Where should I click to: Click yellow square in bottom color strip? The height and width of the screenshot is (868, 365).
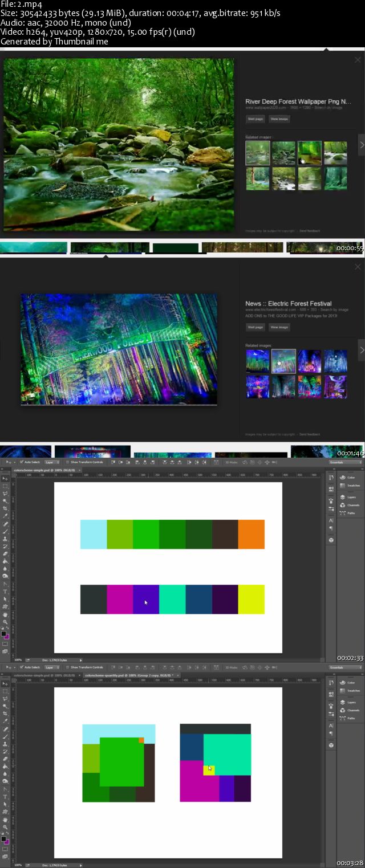coord(252,599)
